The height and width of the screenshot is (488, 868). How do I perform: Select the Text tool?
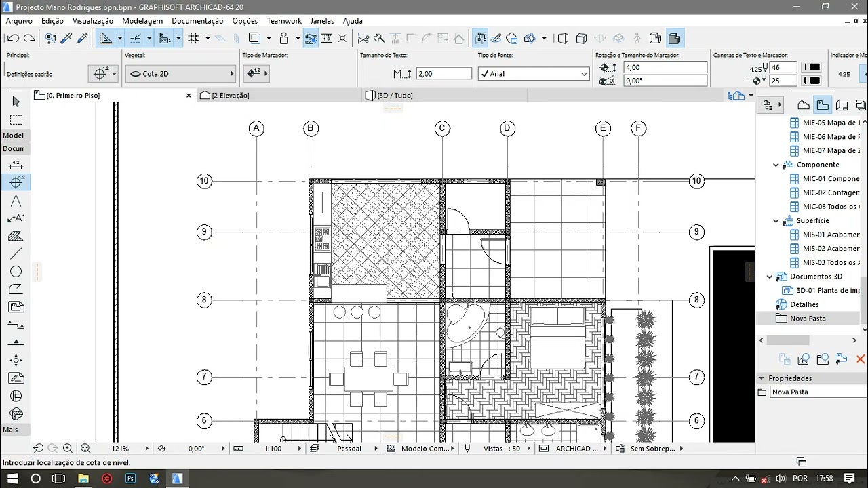coord(16,201)
